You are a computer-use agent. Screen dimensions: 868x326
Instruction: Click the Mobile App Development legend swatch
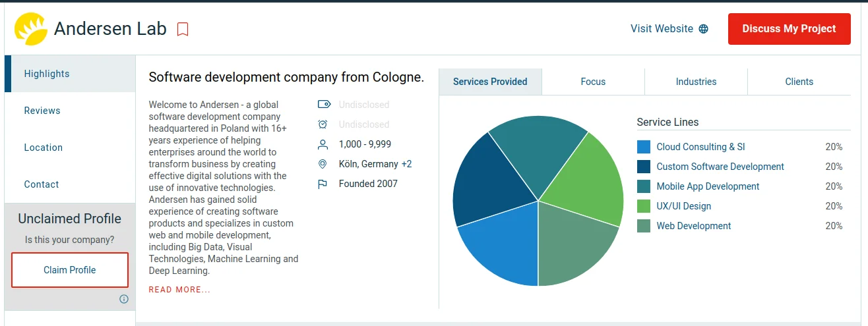pyautogui.click(x=644, y=186)
